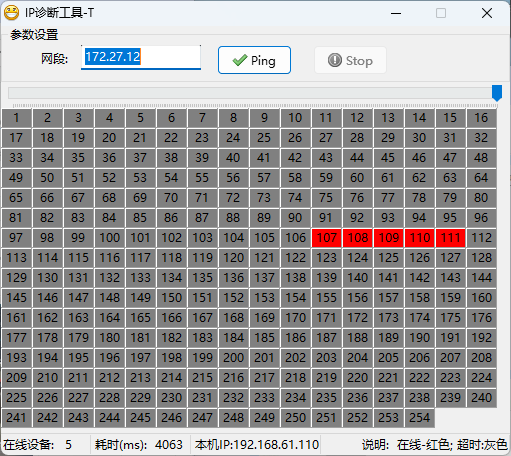The height and width of the screenshot is (456, 511).
Task: Click the network segment input field
Action: click(141, 57)
